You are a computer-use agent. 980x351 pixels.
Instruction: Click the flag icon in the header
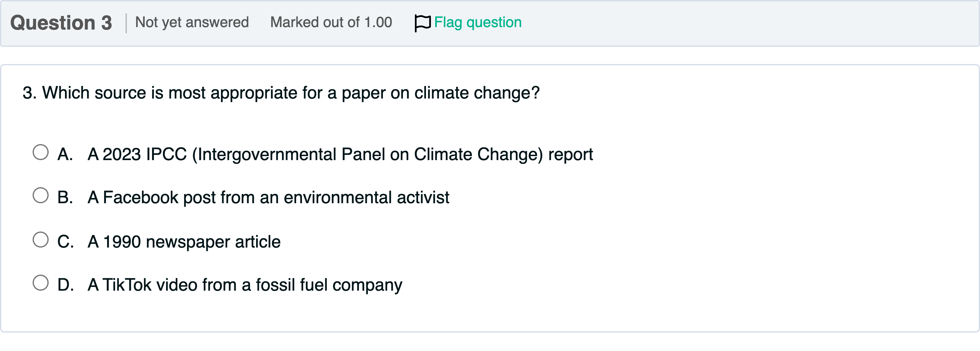coord(422,23)
